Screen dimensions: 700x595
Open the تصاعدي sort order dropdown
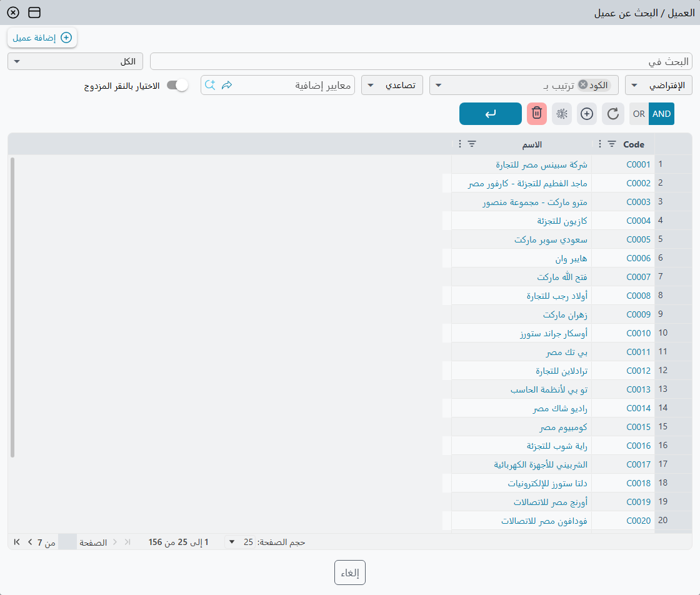click(392, 85)
